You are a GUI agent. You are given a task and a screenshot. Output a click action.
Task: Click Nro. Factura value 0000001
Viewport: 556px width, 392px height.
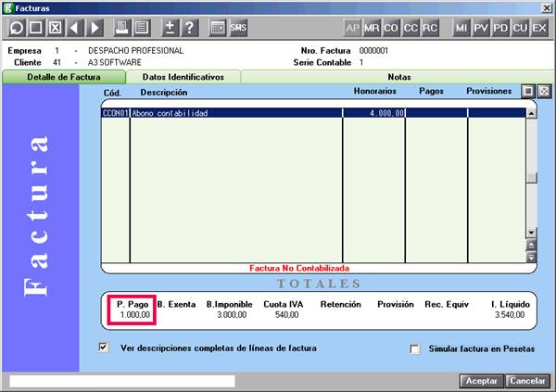click(373, 51)
